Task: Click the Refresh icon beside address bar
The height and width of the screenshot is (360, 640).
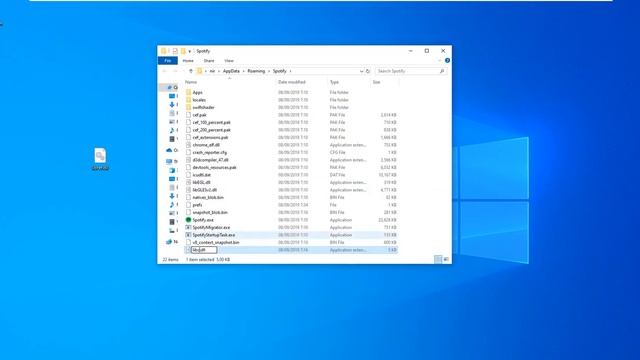Action: 368,71
